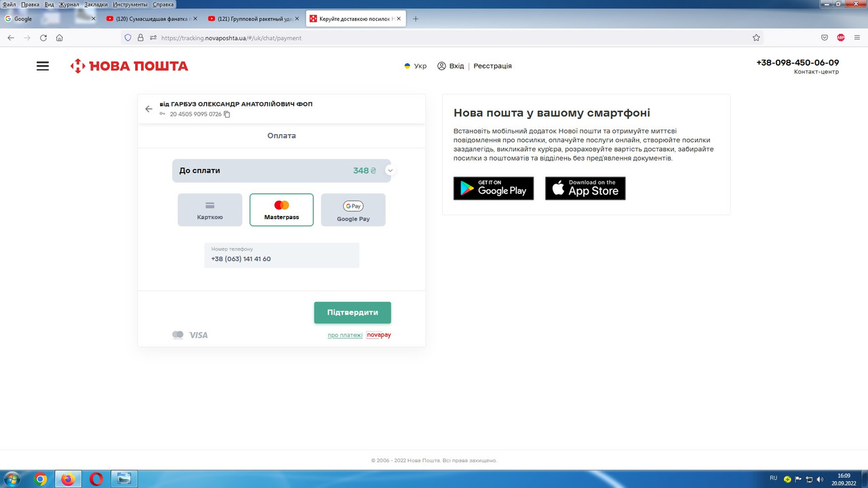Click the network icon in system tray
The height and width of the screenshot is (488, 868).
809,479
